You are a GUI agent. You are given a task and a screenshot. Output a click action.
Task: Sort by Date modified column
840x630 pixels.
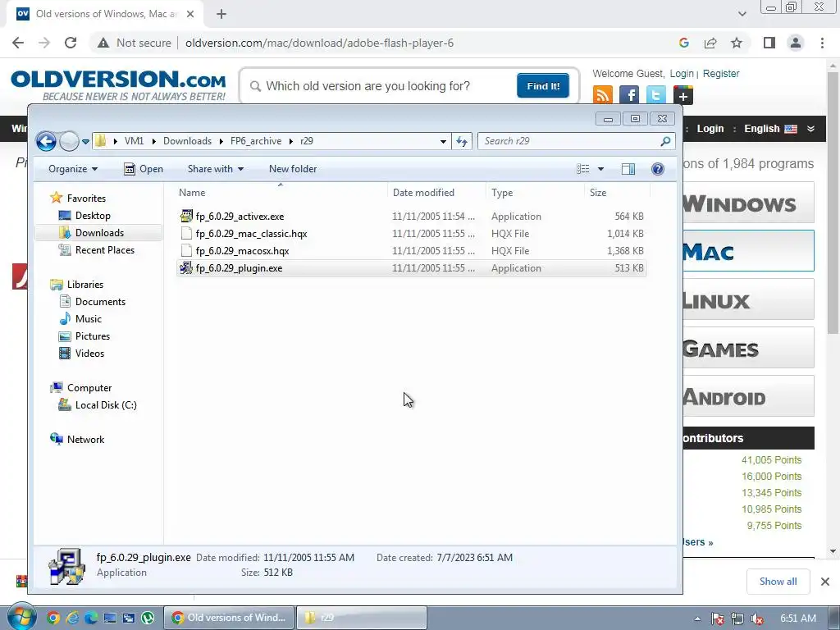[x=436, y=192]
